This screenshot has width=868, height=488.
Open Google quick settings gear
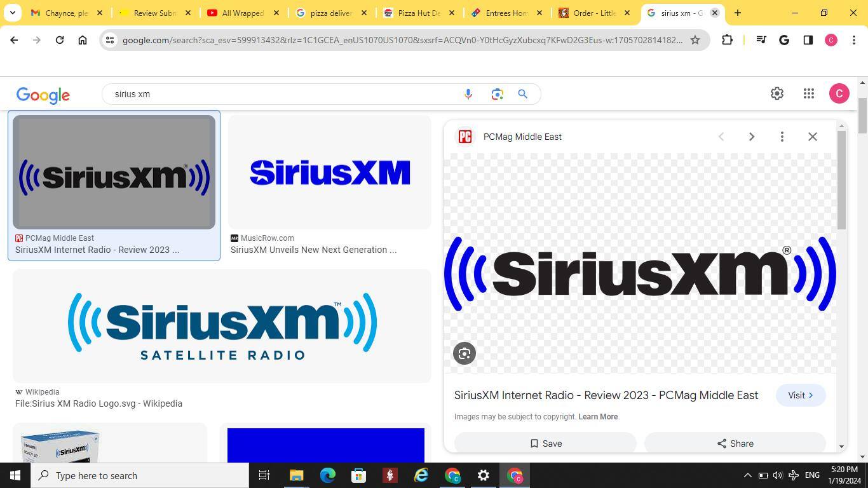coord(776,93)
